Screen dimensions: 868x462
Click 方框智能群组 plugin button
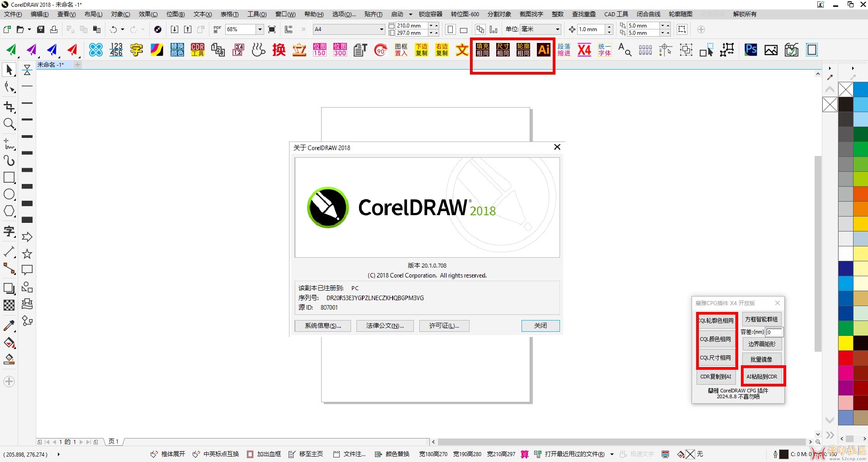pyautogui.click(x=761, y=320)
